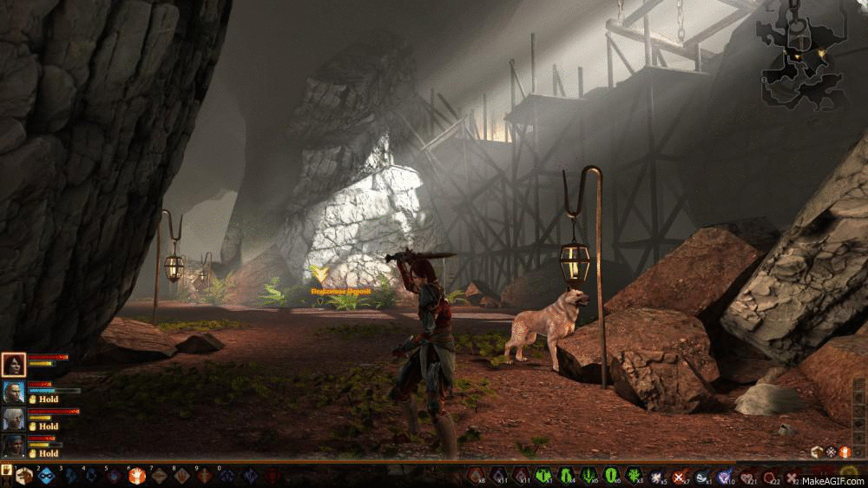Use the potion item with x8 count
The width and height of the screenshot is (868, 488).
(476, 476)
